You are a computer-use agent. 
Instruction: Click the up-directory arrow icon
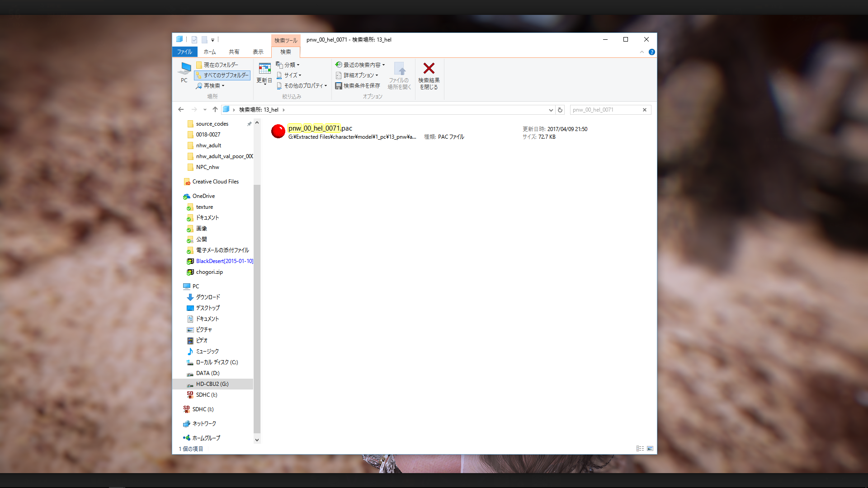(x=215, y=109)
